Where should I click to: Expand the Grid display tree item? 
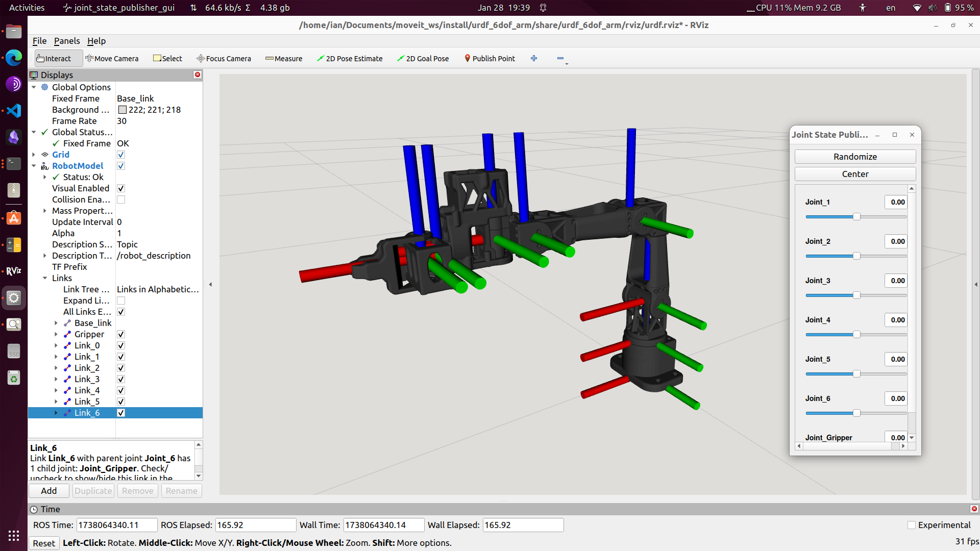(34, 155)
